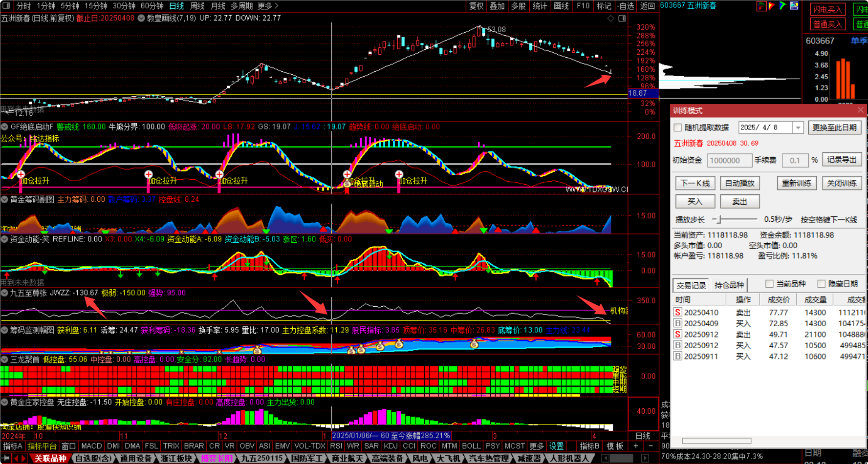The image size is (868, 464).
Task: Open F10 company info
Action: (583, 6)
